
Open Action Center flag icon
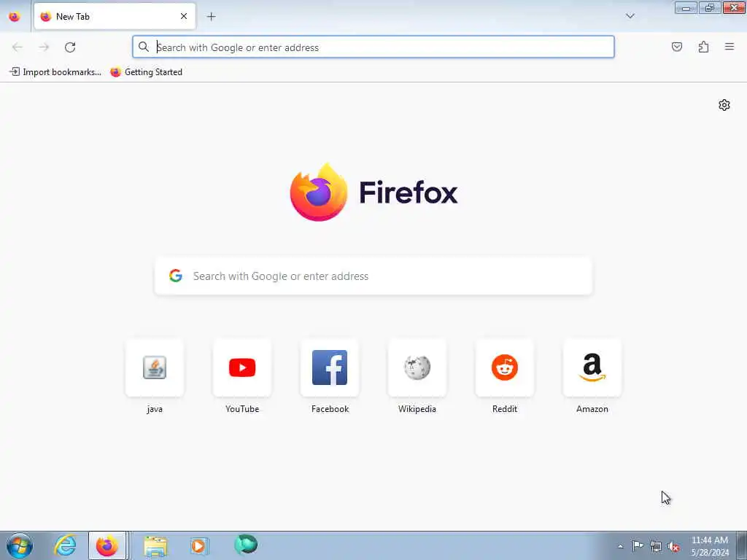[638, 545]
